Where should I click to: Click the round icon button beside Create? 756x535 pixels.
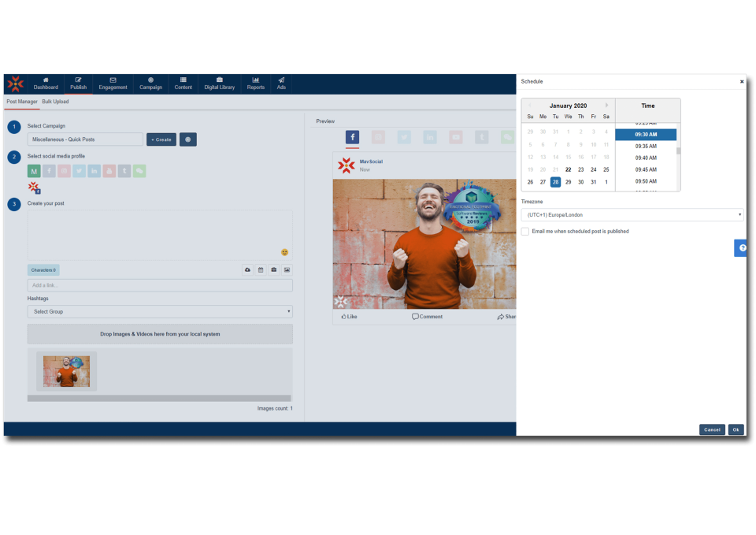(x=188, y=139)
